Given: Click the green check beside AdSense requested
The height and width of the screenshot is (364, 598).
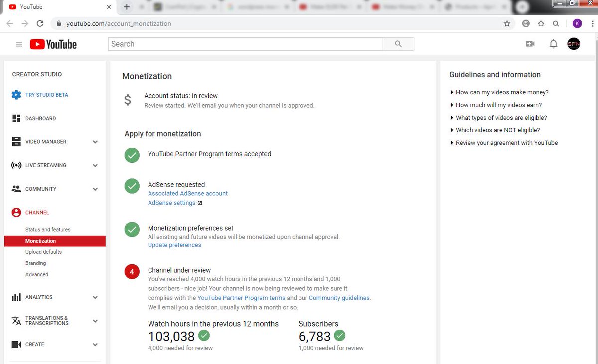Looking at the screenshot, I should pyautogui.click(x=132, y=186).
